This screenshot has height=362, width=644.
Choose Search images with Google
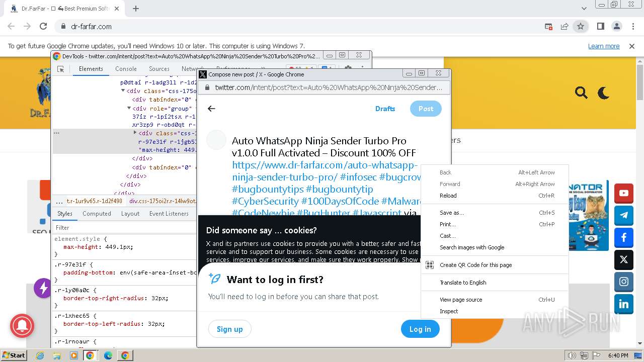[495, 247]
